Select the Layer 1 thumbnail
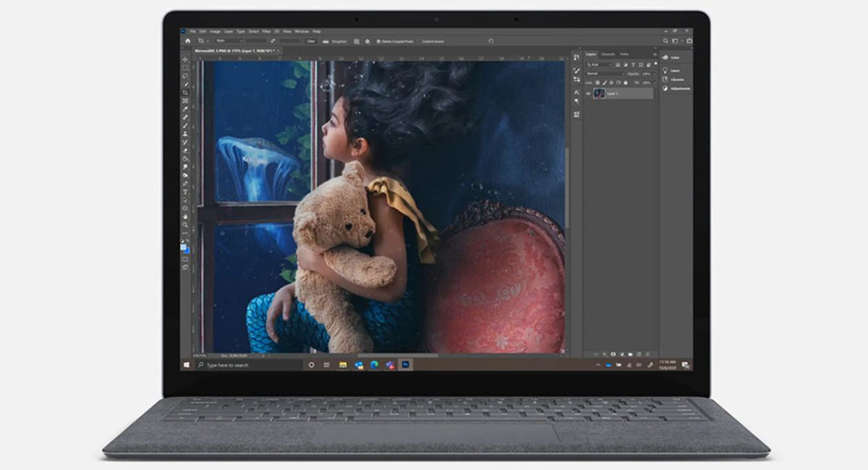Viewport: 868px width, 470px height. 600,93
